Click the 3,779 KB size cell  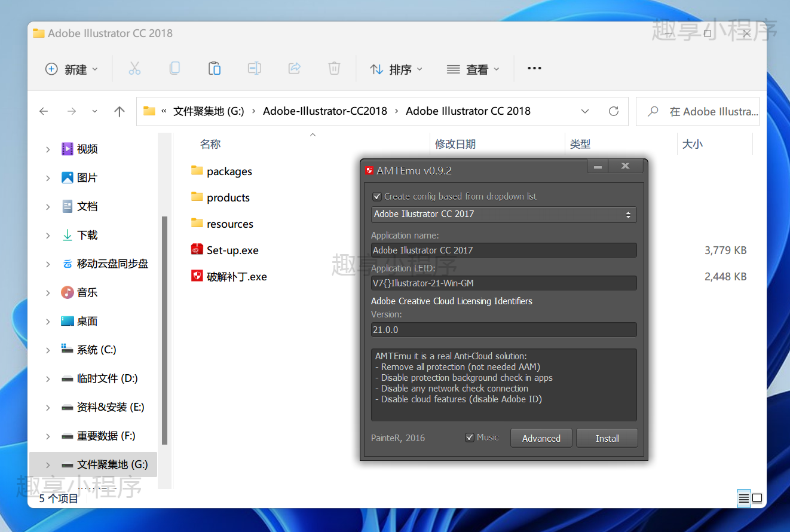pyautogui.click(x=725, y=250)
